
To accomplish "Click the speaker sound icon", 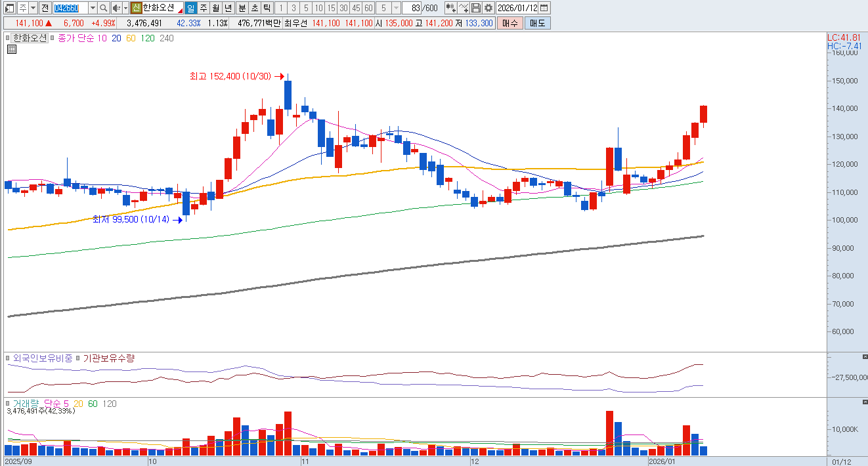I will tap(116, 8).
